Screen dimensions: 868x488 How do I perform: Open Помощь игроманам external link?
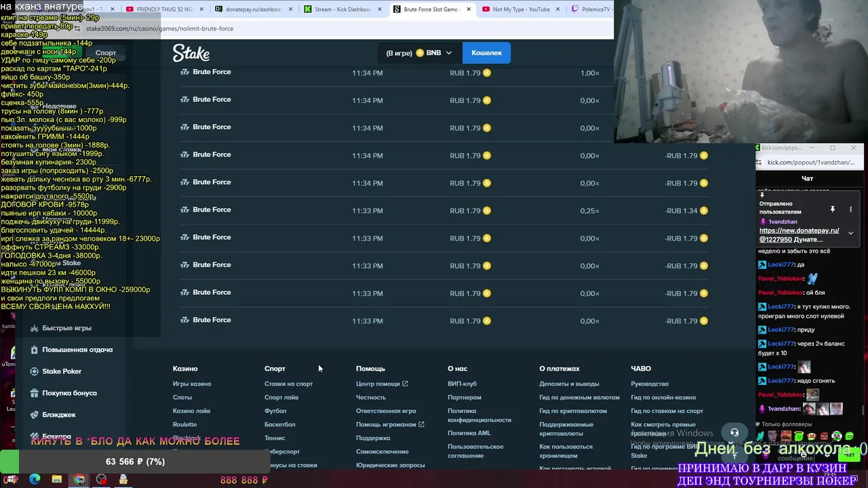(390, 424)
